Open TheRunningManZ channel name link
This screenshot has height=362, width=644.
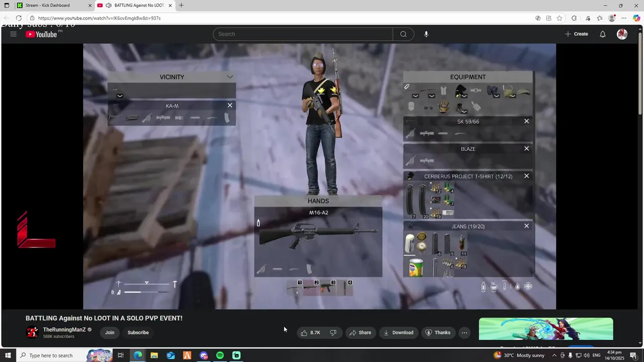pyautogui.click(x=64, y=330)
